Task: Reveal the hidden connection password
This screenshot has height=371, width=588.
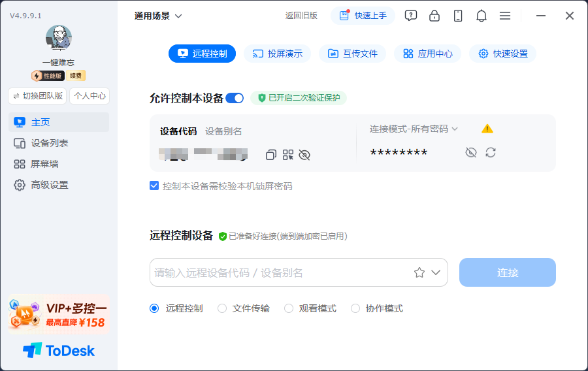Action: (471, 153)
